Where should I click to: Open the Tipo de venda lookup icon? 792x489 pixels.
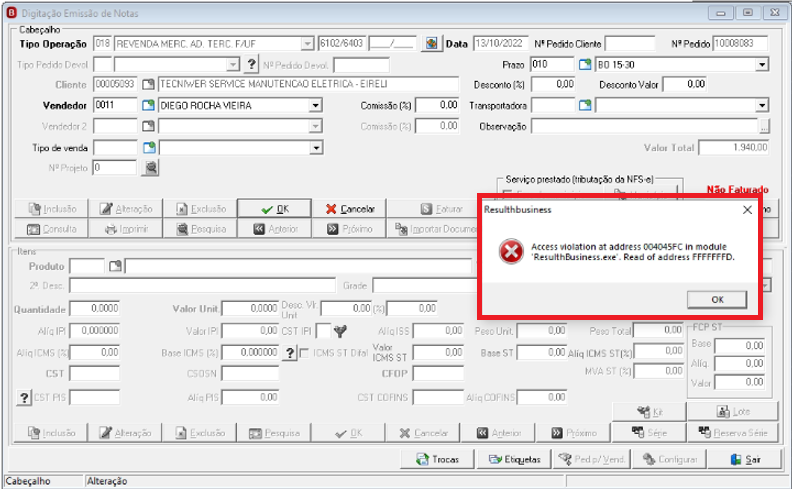(149, 148)
